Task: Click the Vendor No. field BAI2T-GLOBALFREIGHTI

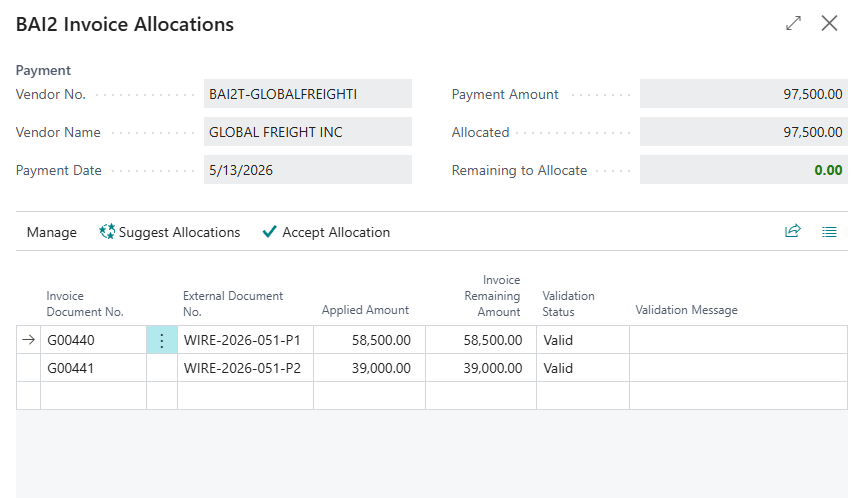Action: (308, 94)
